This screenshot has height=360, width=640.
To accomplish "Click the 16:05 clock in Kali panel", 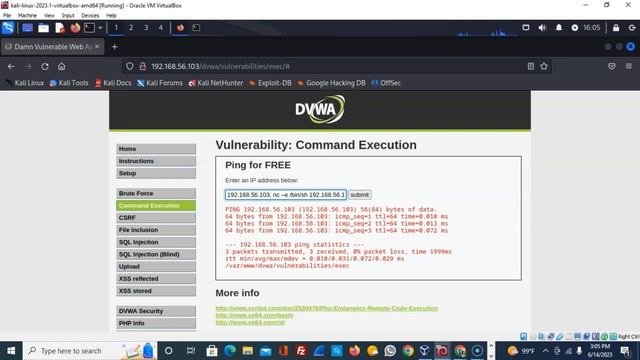I will click(591, 28).
